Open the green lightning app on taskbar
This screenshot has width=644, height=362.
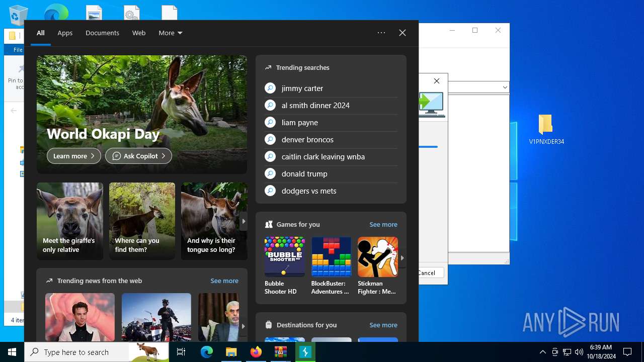[305, 352]
